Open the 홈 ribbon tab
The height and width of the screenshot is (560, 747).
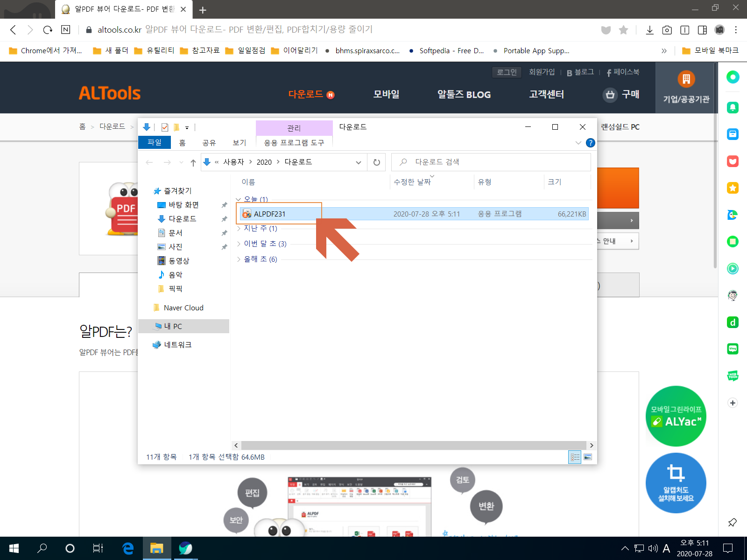click(182, 143)
